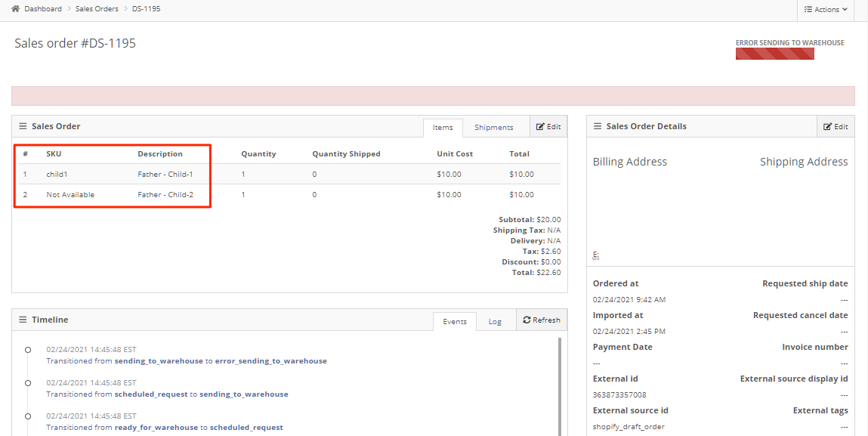Click the Quantity Shipped column header

[x=346, y=154]
